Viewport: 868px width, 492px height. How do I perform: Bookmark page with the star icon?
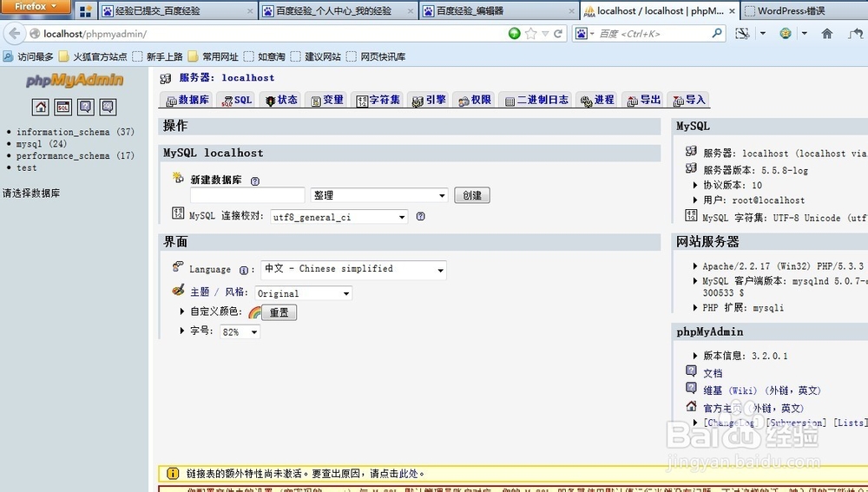click(530, 34)
